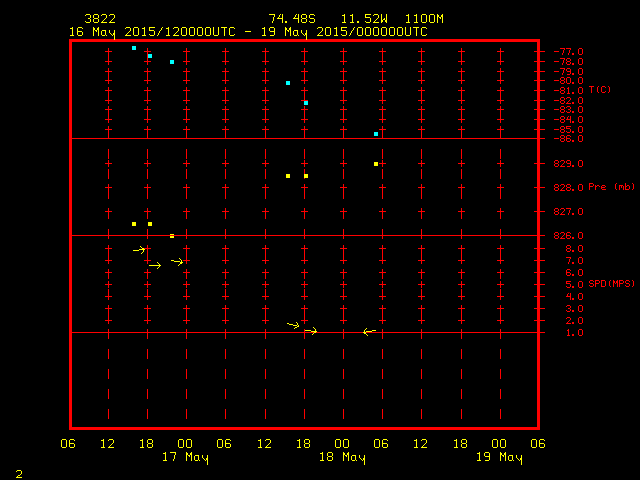Click the leftmost yellow pressure data point
The height and width of the screenshot is (480, 640).
coord(134,224)
